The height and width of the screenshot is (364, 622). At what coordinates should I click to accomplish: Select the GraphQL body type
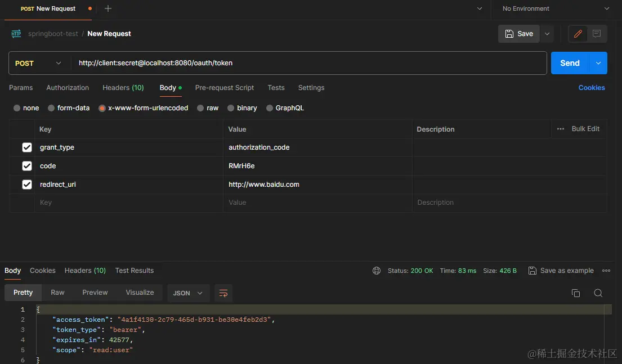coord(285,108)
